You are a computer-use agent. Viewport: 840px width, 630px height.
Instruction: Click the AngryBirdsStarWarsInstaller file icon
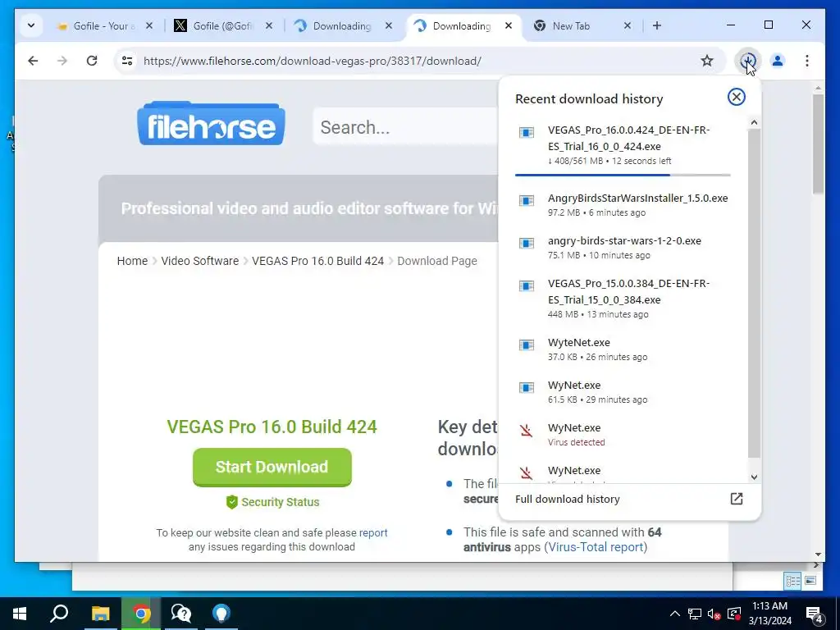(527, 200)
